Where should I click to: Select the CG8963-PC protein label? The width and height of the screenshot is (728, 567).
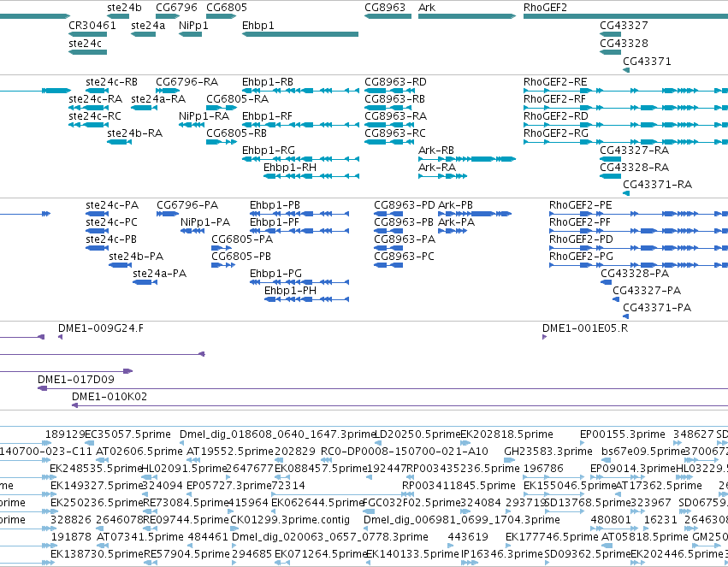click(404, 256)
